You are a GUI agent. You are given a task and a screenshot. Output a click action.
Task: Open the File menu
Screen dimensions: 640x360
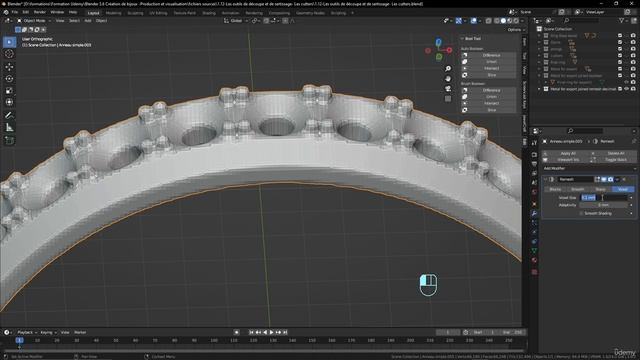pos(15,12)
